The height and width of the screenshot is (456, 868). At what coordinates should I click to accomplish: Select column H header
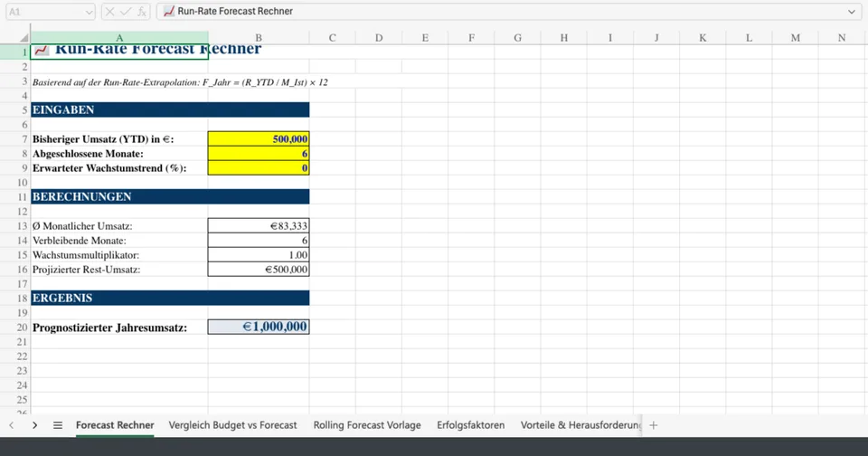(563, 38)
